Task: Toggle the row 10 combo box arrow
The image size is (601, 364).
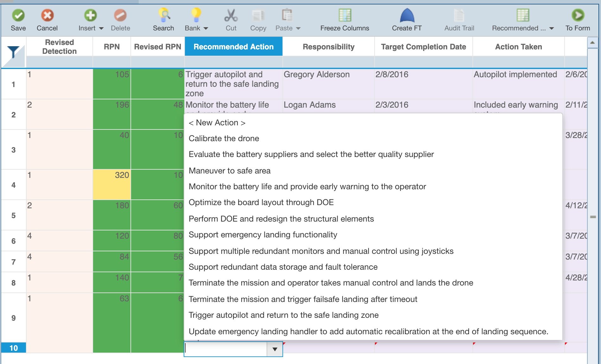Action: click(x=275, y=349)
